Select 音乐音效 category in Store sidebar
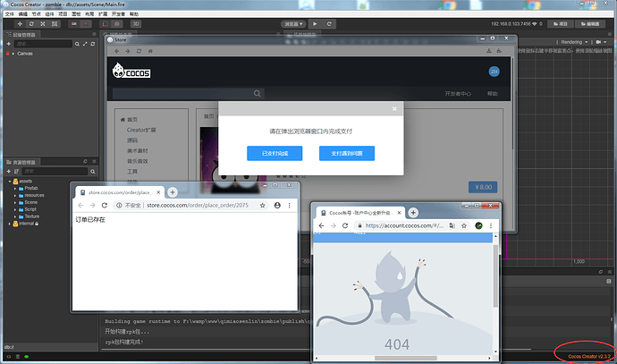The image size is (617, 364). 138,161
